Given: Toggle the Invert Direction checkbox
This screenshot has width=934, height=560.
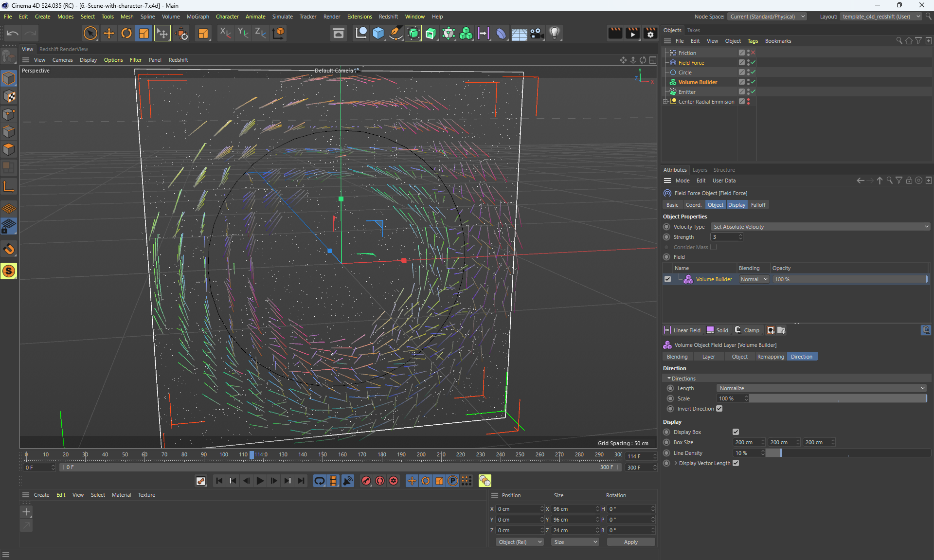Looking at the screenshot, I should [719, 409].
